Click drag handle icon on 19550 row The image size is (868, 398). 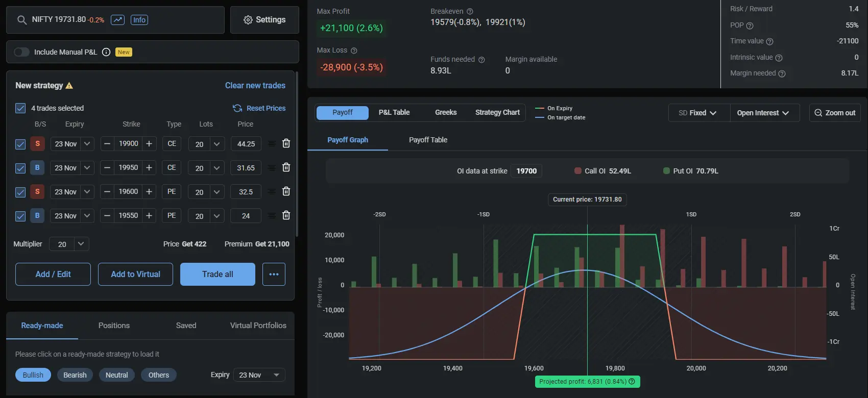tap(272, 215)
